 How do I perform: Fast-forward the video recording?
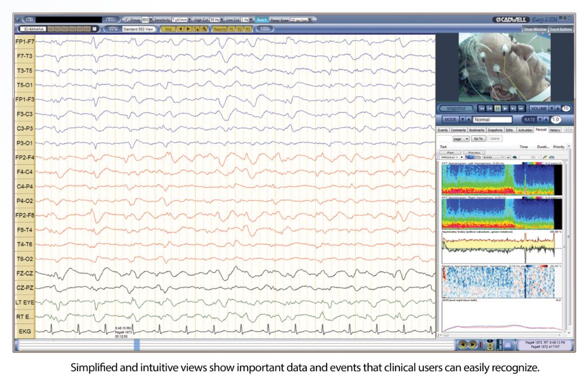(521, 108)
